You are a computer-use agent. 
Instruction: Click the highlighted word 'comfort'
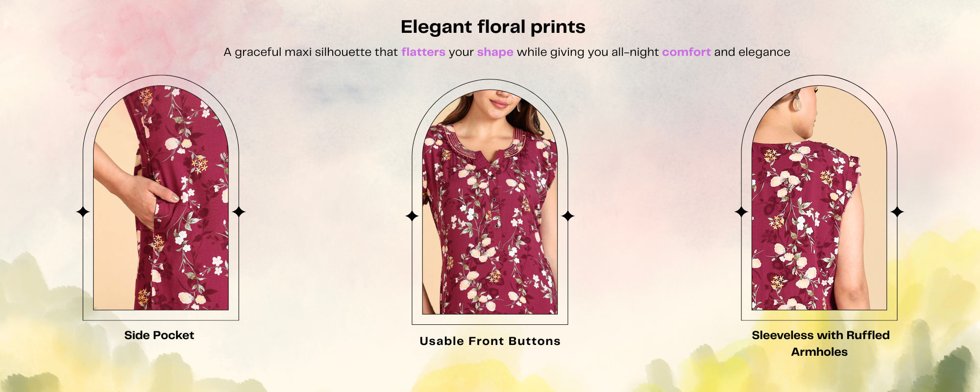(x=686, y=52)
